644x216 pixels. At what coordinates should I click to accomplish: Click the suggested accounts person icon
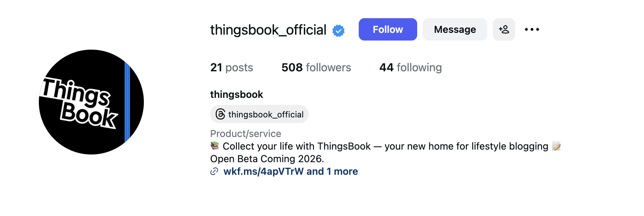point(504,29)
